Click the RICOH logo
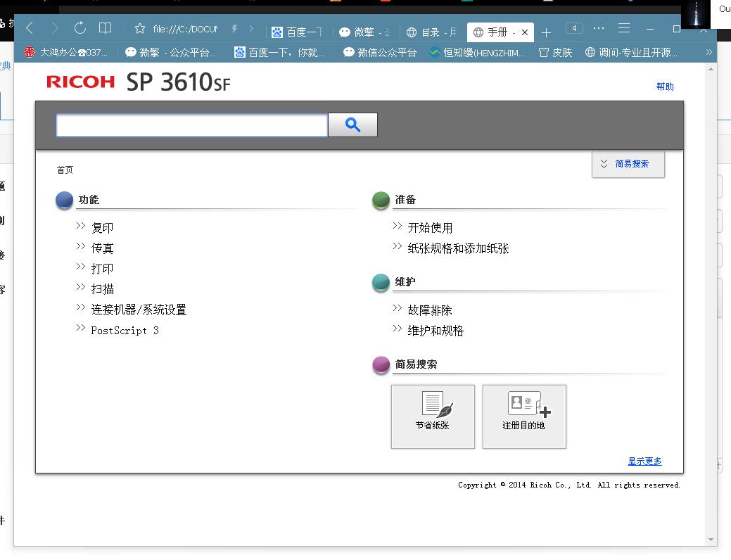 (80, 82)
